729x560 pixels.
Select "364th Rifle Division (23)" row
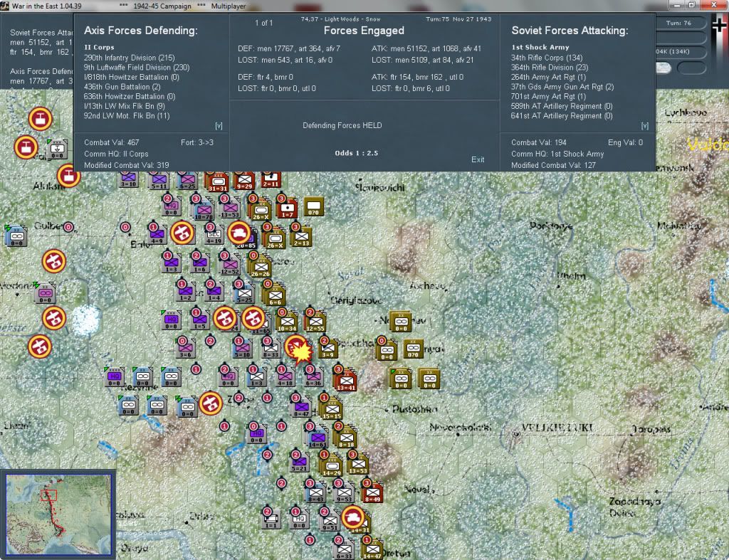point(550,68)
